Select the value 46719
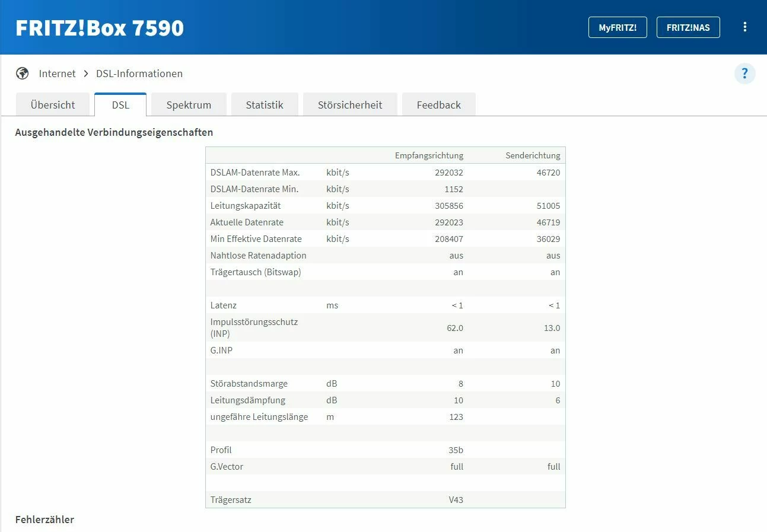 click(548, 222)
